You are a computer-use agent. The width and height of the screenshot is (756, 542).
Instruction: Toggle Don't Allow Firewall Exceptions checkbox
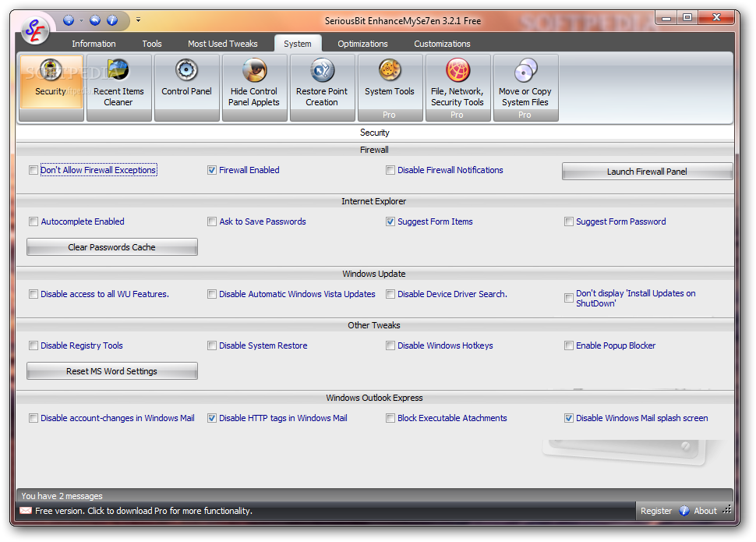point(34,170)
